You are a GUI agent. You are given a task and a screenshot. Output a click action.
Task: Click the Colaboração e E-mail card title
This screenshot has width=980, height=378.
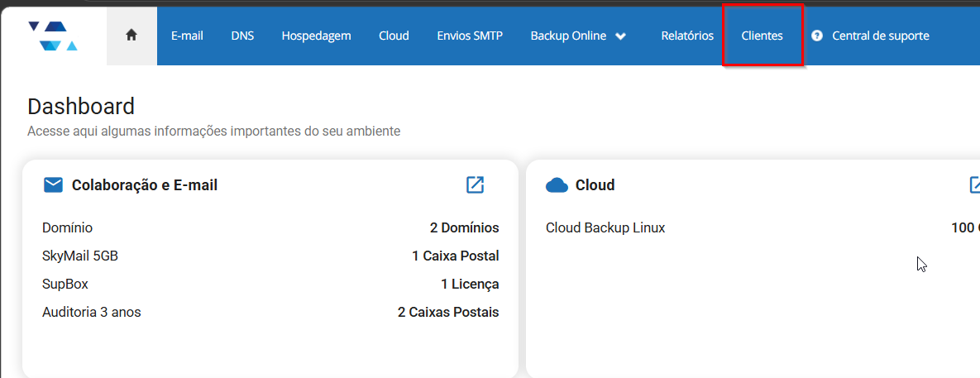pos(145,185)
